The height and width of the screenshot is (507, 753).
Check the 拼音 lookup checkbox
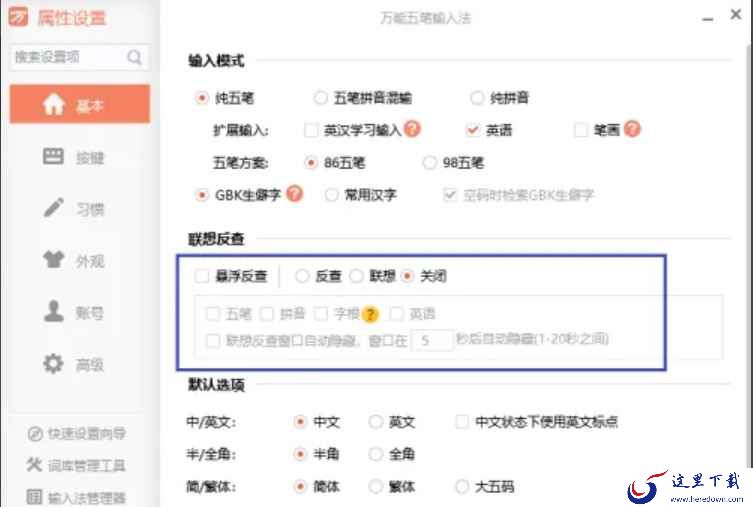(x=267, y=314)
